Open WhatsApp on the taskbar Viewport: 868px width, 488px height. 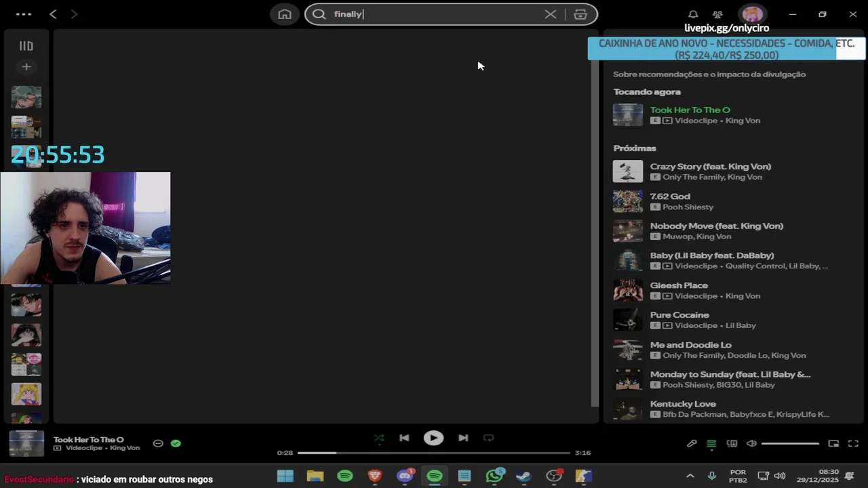[494, 476]
